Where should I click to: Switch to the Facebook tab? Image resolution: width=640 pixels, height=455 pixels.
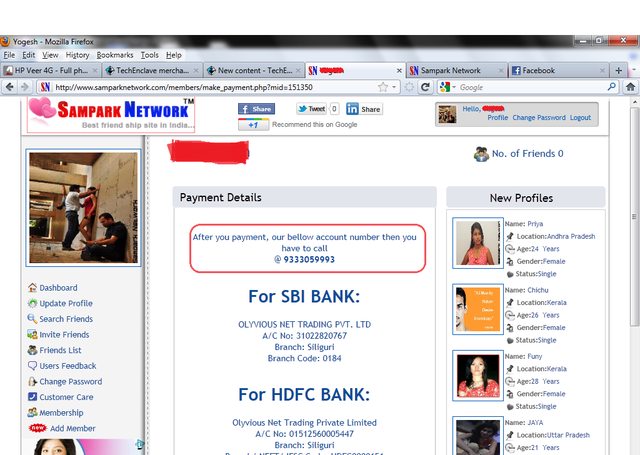tap(558, 71)
